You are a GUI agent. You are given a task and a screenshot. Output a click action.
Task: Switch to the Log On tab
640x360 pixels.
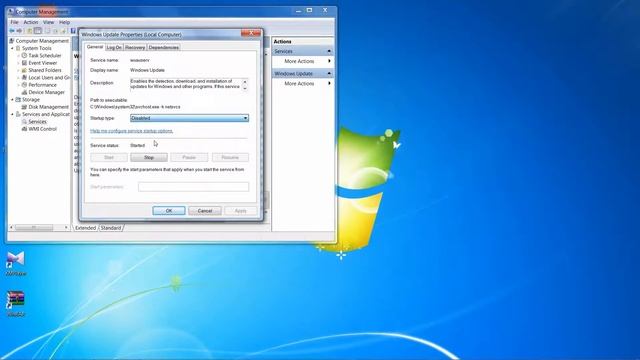coord(114,47)
